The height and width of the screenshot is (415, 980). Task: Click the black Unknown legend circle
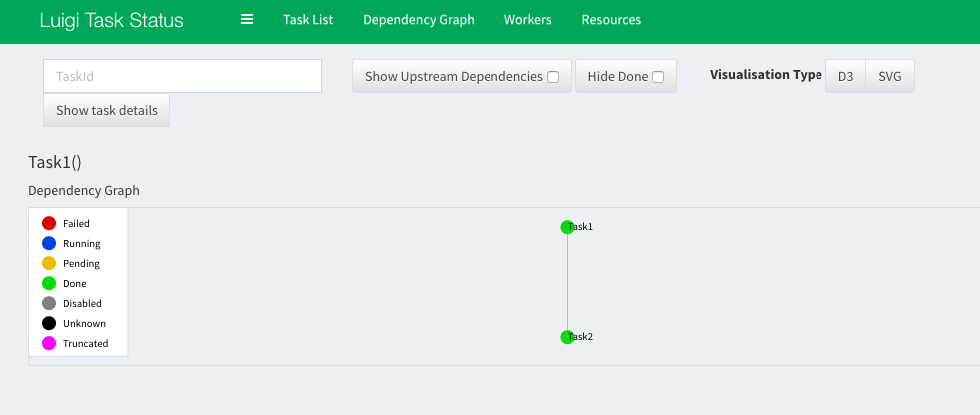[x=49, y=324]
